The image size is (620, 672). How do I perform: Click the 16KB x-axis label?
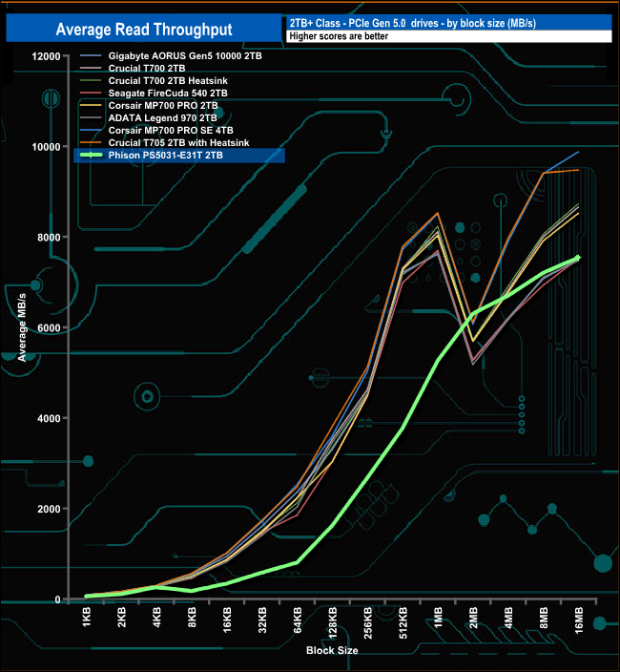tap(227, 619)
